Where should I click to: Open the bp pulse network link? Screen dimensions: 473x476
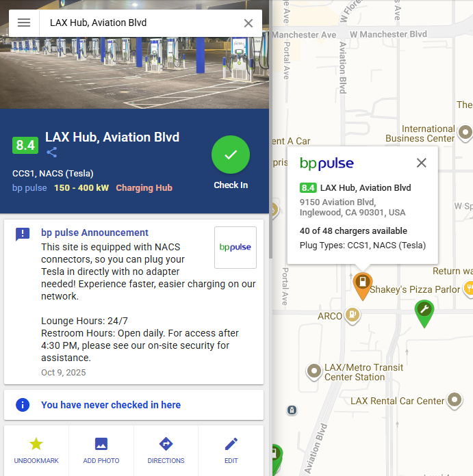point(29,188)
